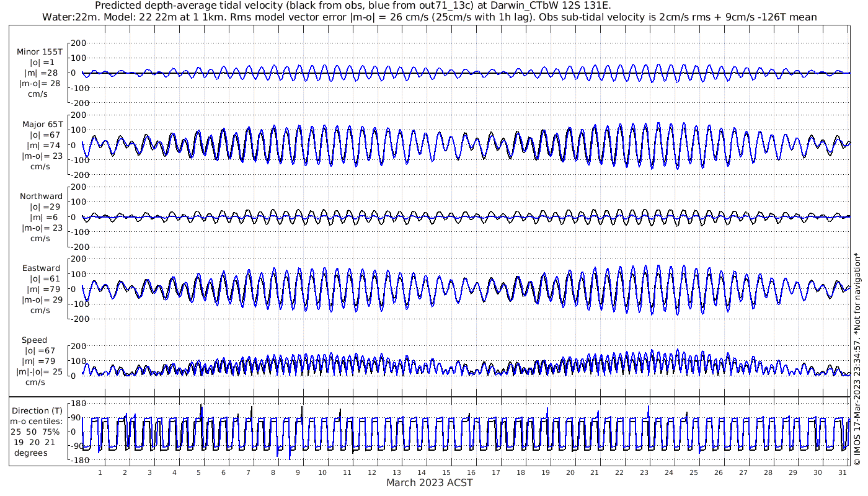Click '|m| =6' in the Northward panel
868x496 pixels.
(43, 216)
